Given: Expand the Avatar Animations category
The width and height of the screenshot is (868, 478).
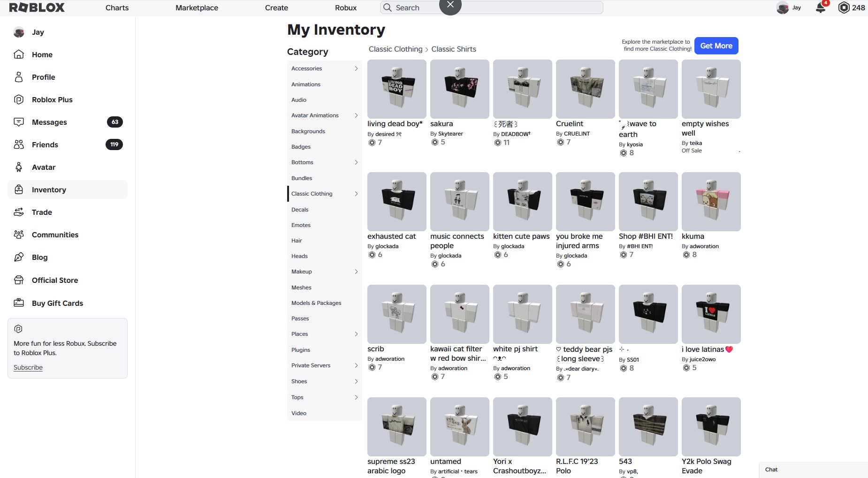Looking at the screenshot, I should pyautogui.click(x=356, y=115).
